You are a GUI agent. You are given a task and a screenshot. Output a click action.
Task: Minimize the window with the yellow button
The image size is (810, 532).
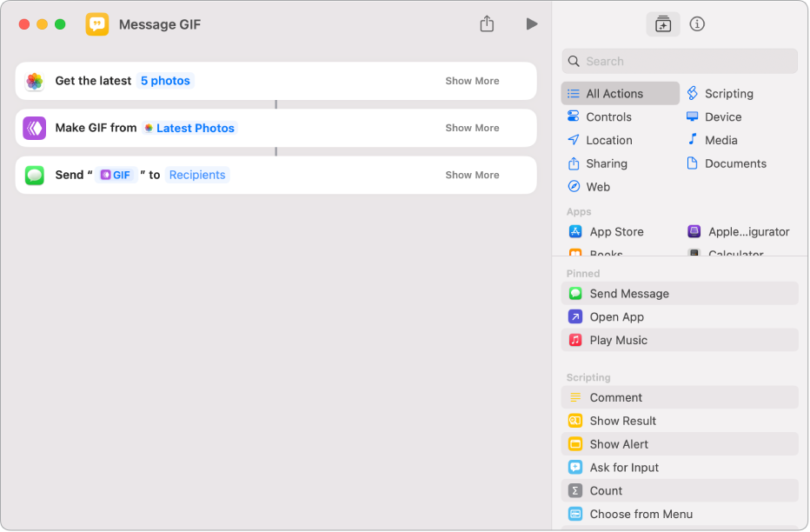tap(43, 24)
